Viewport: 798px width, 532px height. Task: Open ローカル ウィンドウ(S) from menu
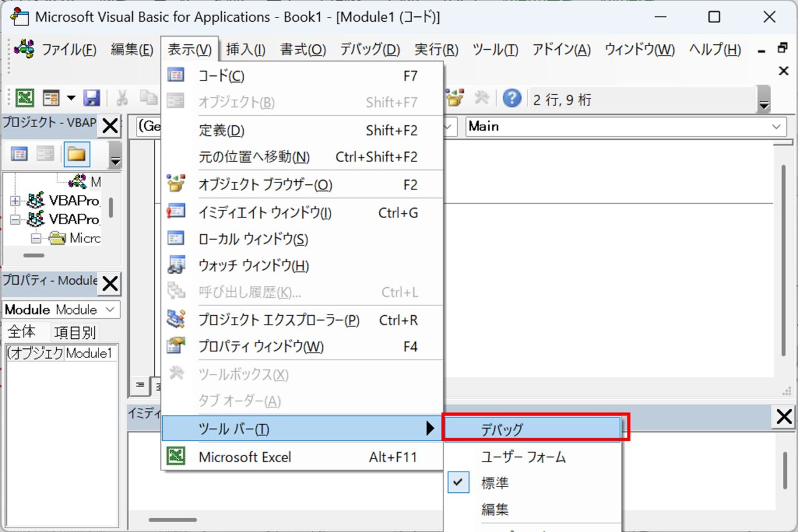[x=302, y=239]
